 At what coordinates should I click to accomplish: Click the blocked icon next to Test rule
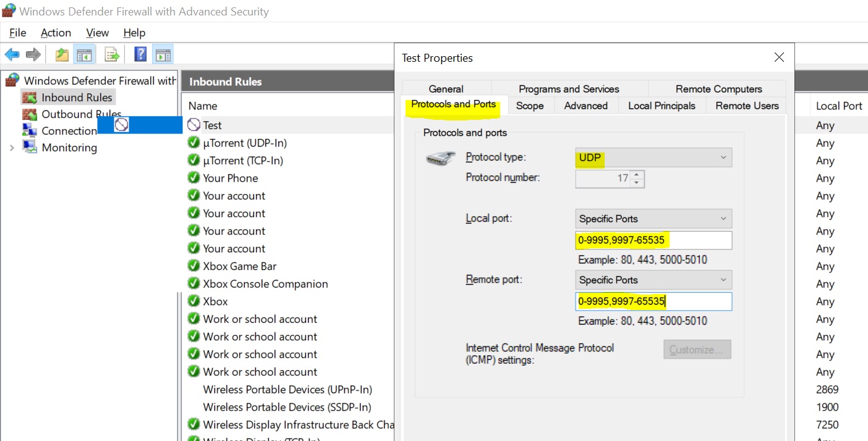coord(194,125)
